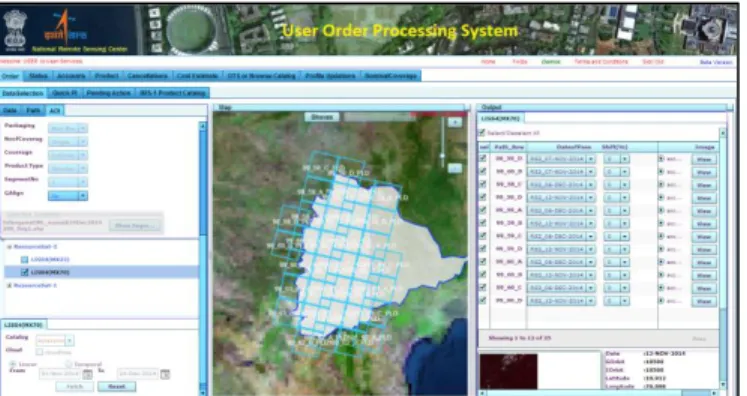Open the GAlign dropdown
The height and width of the screenshot is (396, 747).
(68, 195)
